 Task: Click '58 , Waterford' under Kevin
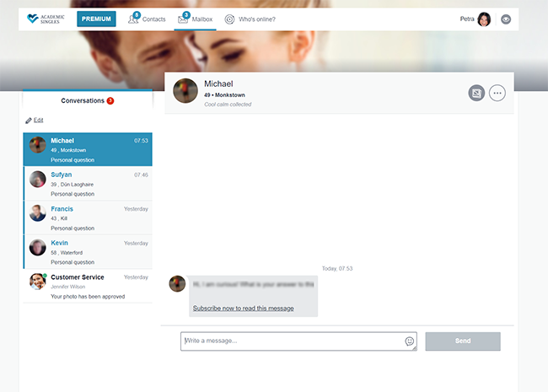[x=67, y=253]
